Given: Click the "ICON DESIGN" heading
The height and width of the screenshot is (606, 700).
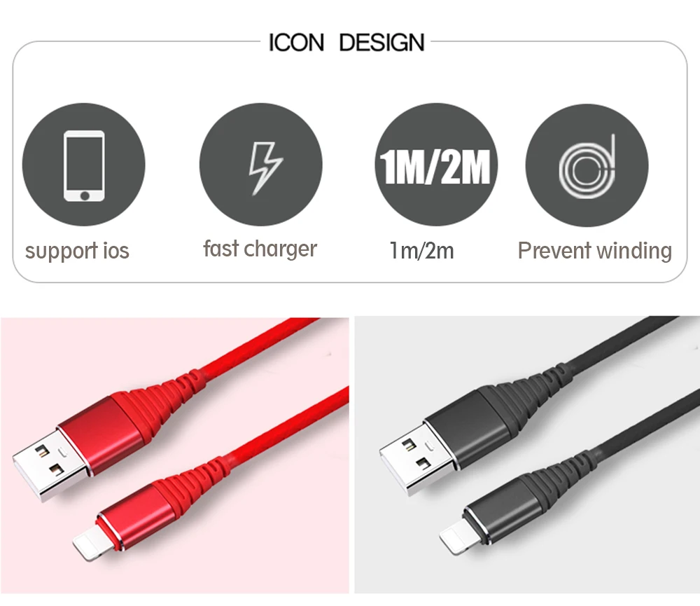Looking at the screenshot, I should (x=346, y=43).
